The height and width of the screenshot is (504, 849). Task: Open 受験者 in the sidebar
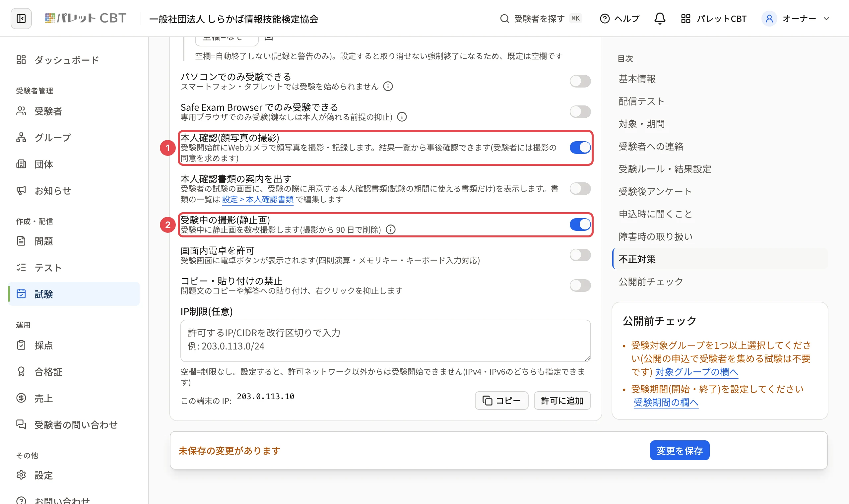coord(74,111)
